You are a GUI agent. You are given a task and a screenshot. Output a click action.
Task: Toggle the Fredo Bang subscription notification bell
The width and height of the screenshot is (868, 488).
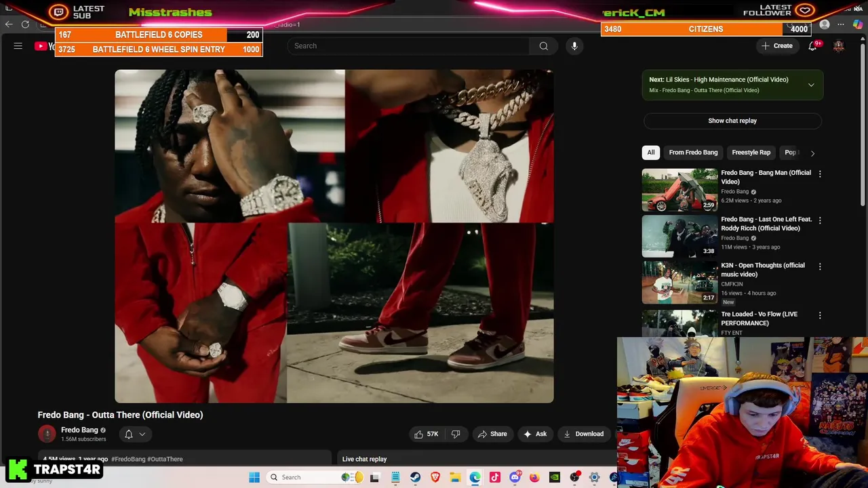click(129, 434)
